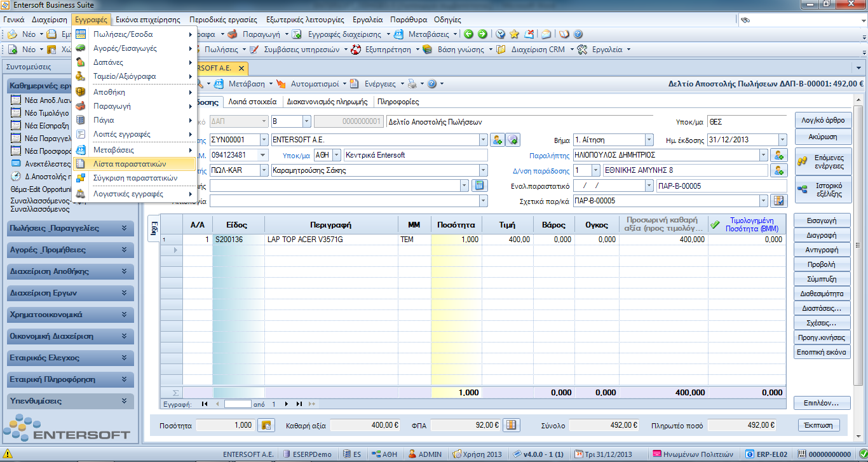Expand customer code ΣΥΝ00001 dropdown
Screen dimensions: 868x462
coord(264,140)
